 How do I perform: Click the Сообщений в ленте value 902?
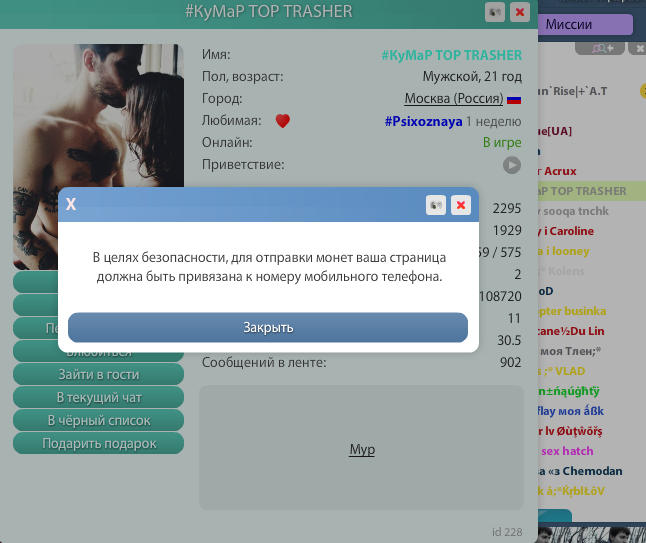click(510, 363)
